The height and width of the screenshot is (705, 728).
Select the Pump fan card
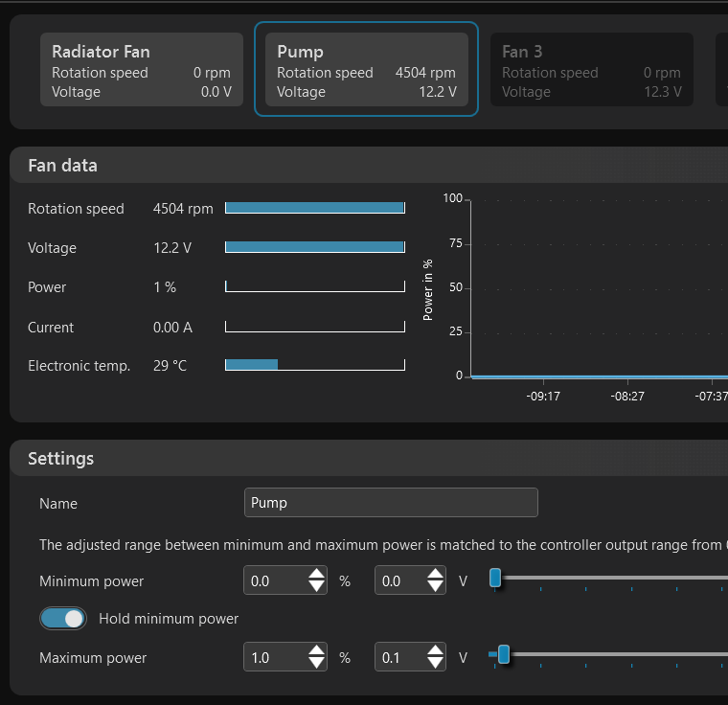[366, 70]
